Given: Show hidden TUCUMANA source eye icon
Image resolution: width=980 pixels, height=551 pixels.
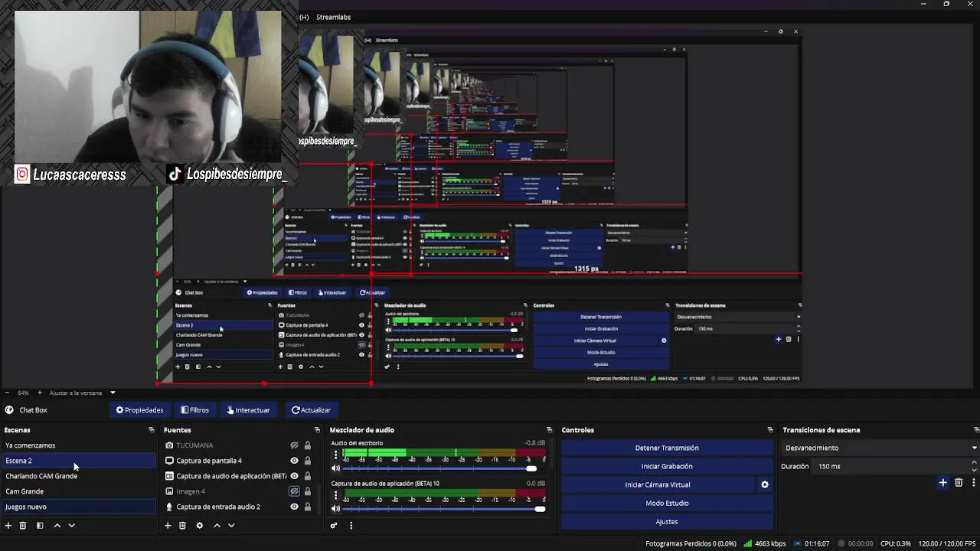Looking at the screenshot, I should 294,445.
